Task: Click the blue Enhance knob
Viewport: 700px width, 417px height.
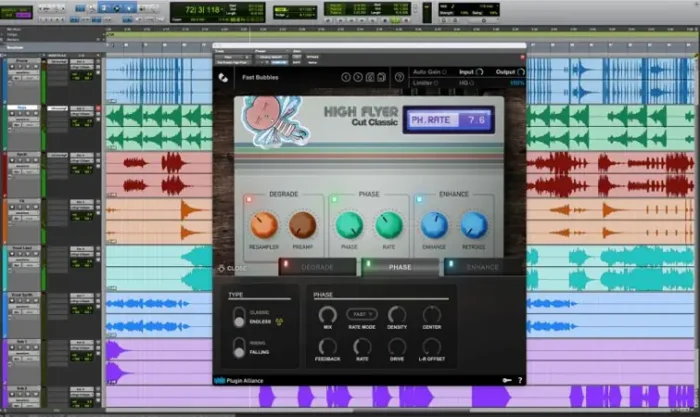Action: pyautogui.click(x=434, y=225)
